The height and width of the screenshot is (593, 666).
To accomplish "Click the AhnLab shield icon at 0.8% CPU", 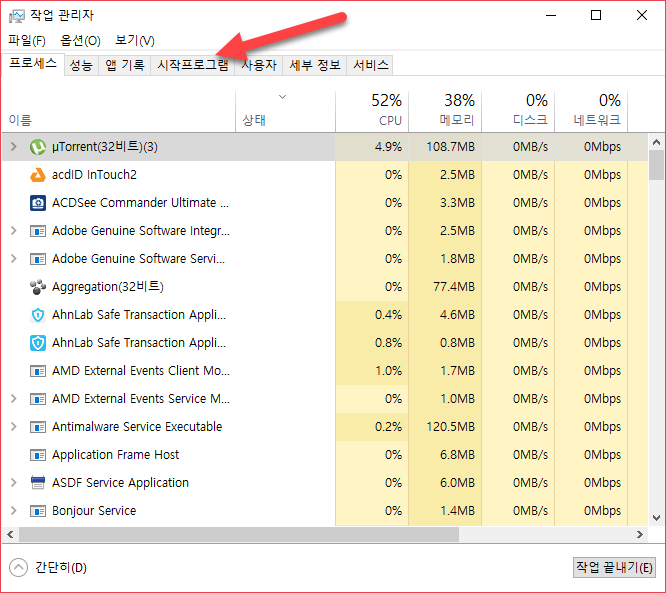I will coord(38,343).
